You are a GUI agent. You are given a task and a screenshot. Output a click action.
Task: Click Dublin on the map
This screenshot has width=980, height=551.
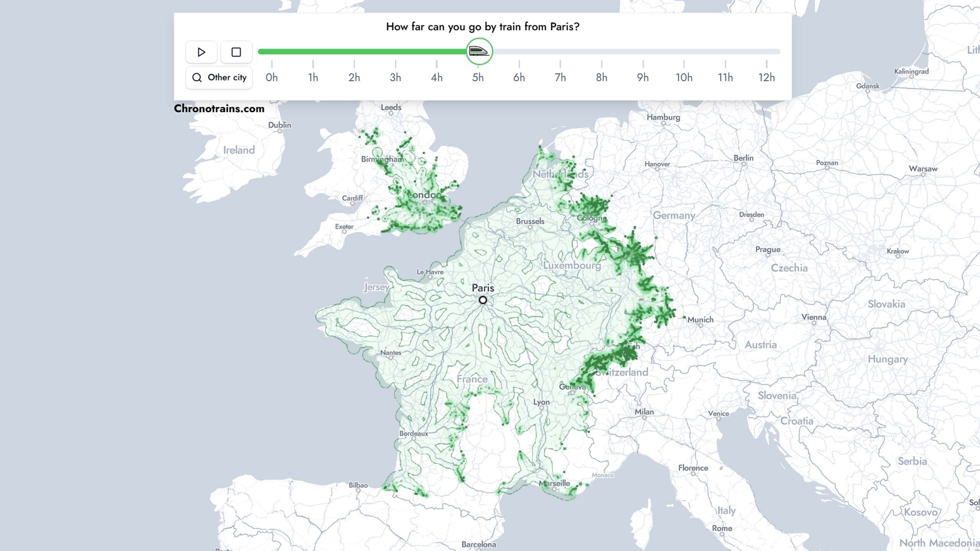[279, 126]
